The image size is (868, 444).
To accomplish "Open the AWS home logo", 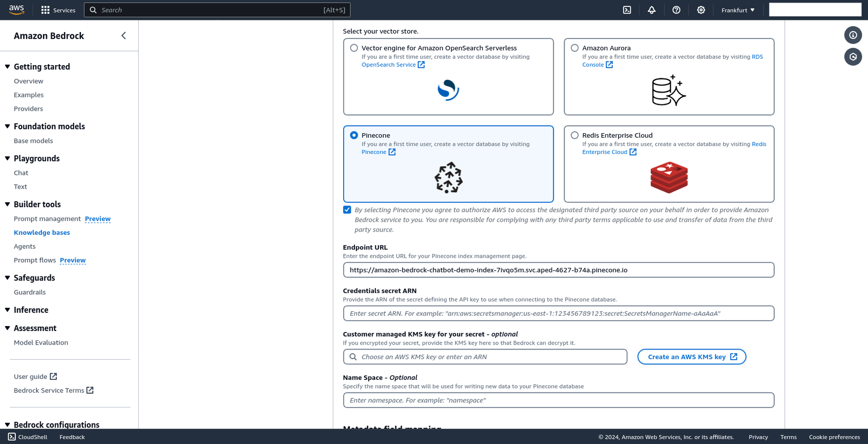I will pyautogui.click(x=17, y=10).
